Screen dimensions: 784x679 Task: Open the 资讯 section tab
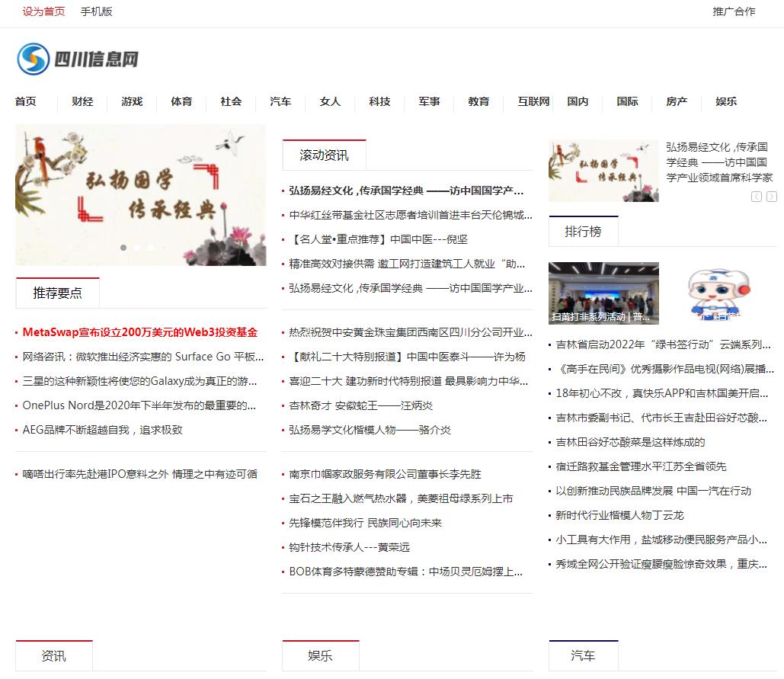click(x=54, y=655)
